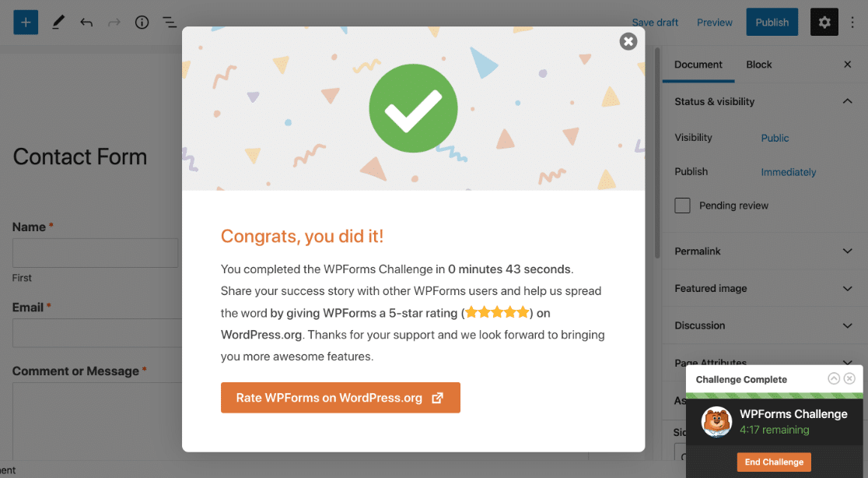
Task: Click the Name first input field
Action: click(x=95, y=253)
